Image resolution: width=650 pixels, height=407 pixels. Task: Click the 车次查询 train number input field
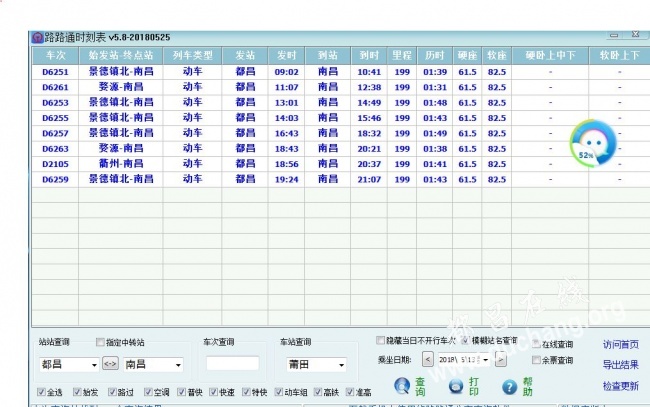coord(233,363)
